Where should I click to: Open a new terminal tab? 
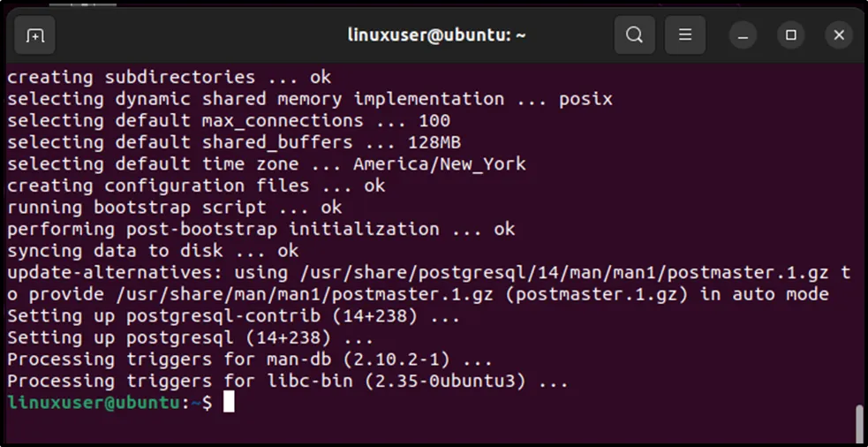tap(35, 36)
